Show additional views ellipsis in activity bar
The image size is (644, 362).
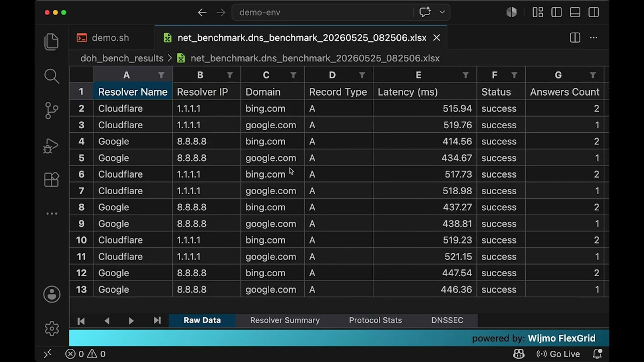click(x=52, y=214)
